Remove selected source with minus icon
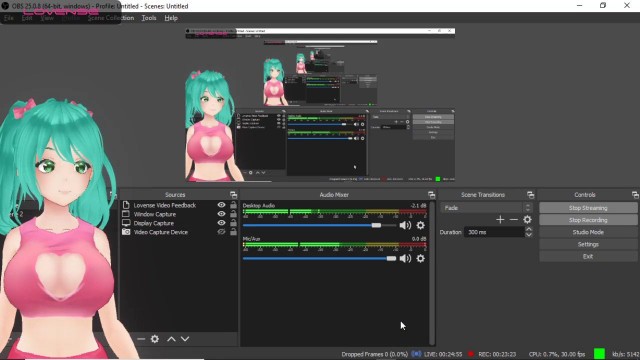The image size is (640, 360). point(141,339)
